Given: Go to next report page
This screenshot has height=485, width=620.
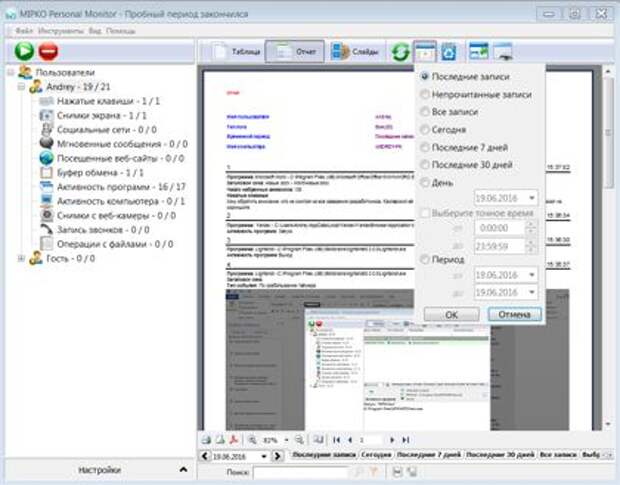Looking at the screenshot, I should 392,440.
